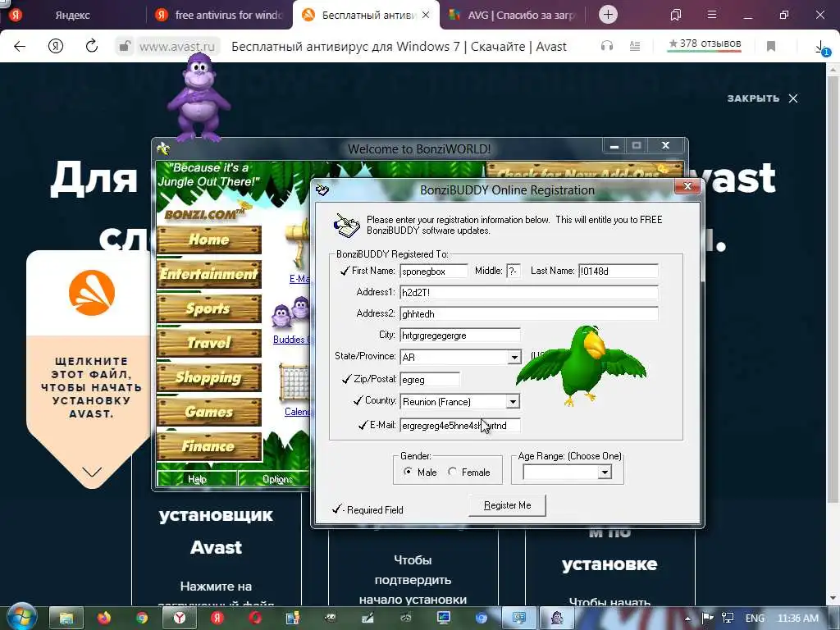This screenshot has height=630, width=840.
Task: Bookmark the page with the bookmark icon
Action: tap(771, 47)
